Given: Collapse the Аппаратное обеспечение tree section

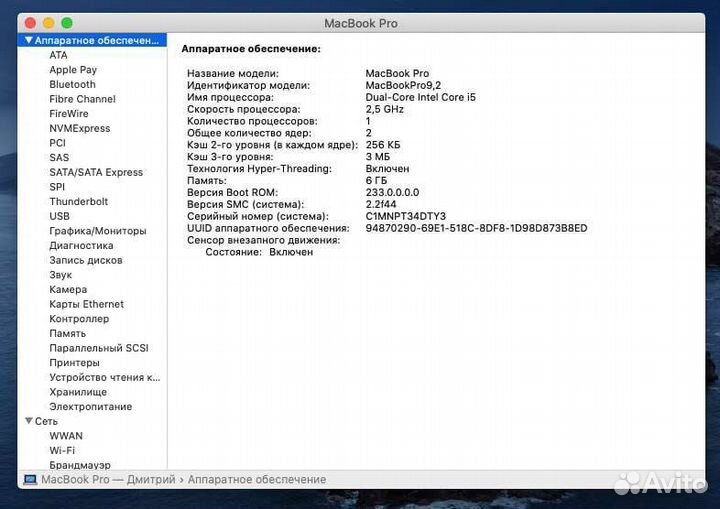Looking at the screenshot, I should click(29, 40).
